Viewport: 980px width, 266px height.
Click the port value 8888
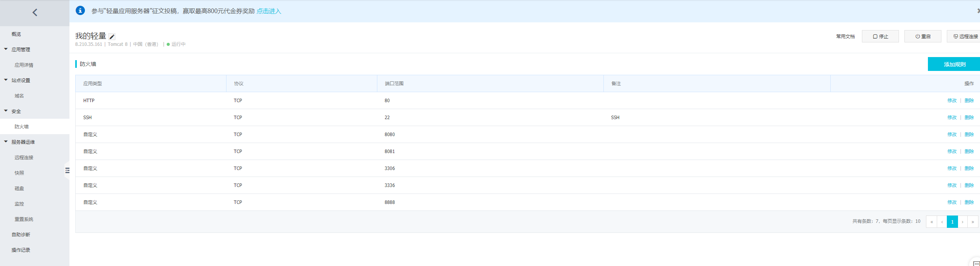click(390, 202)
